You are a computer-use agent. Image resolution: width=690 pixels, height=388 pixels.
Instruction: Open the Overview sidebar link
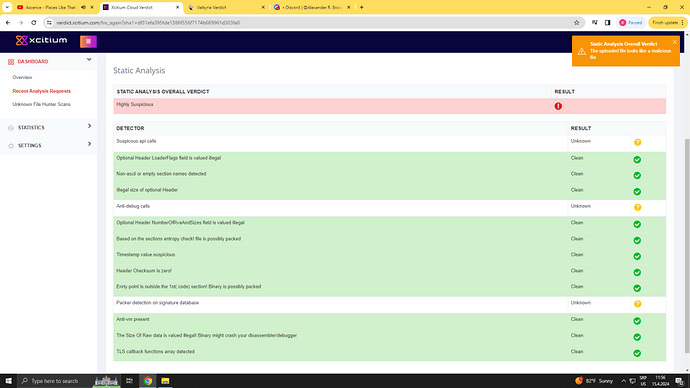click(x=22, y=77)
